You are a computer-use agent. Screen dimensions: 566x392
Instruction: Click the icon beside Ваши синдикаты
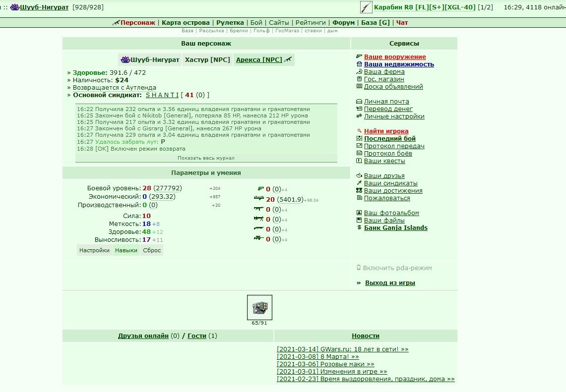[x=359, y=183]
